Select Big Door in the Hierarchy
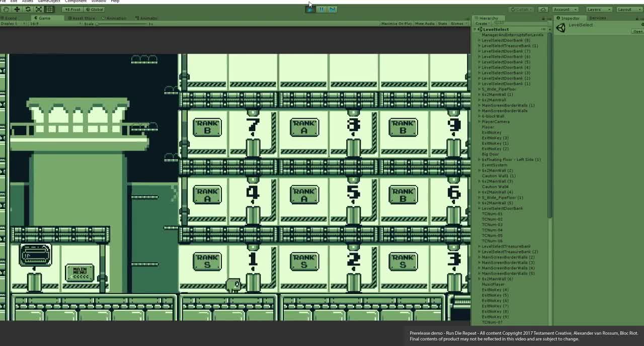Screen dimensions: 644x346 490,154
